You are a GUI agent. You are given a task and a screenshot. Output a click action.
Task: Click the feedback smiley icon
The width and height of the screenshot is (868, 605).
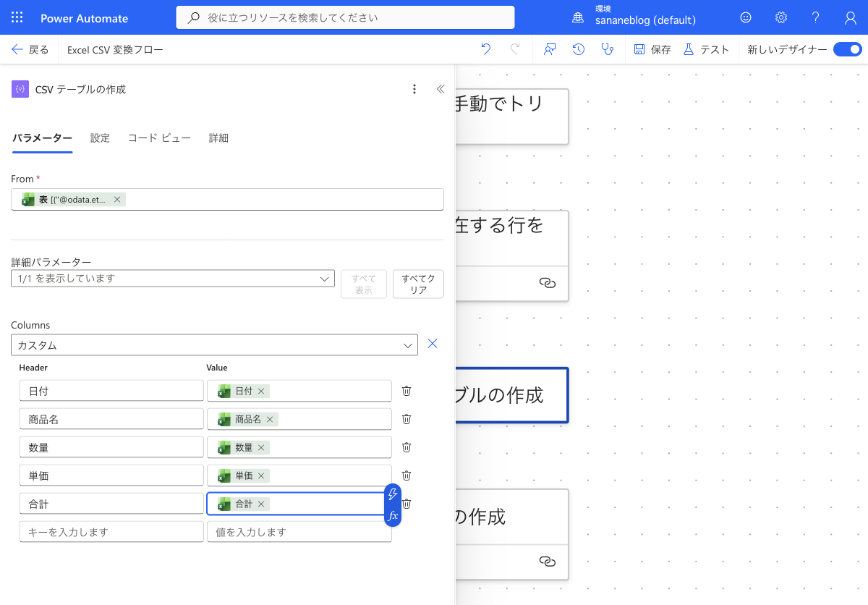(746, 18)
